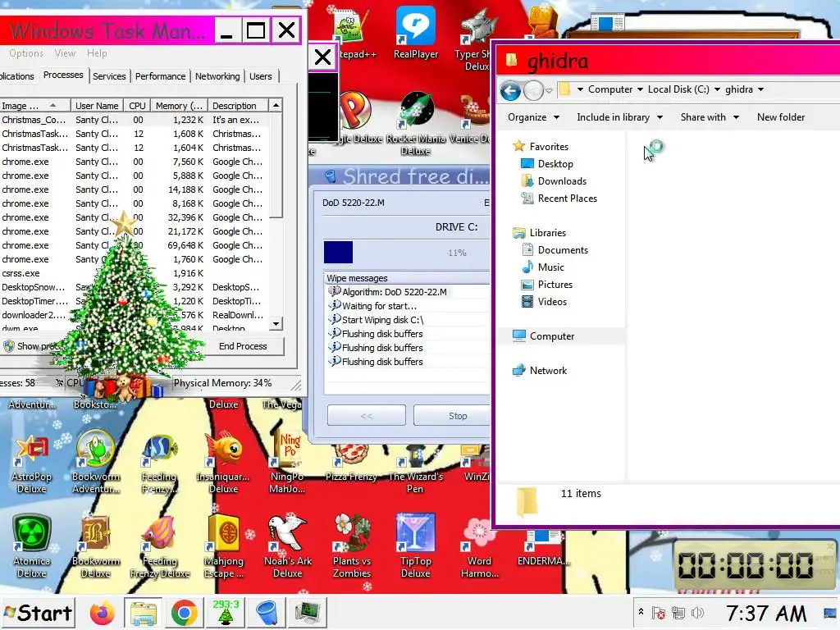
Task: Switch to Performance tab
Action: [x=160, y=76]
